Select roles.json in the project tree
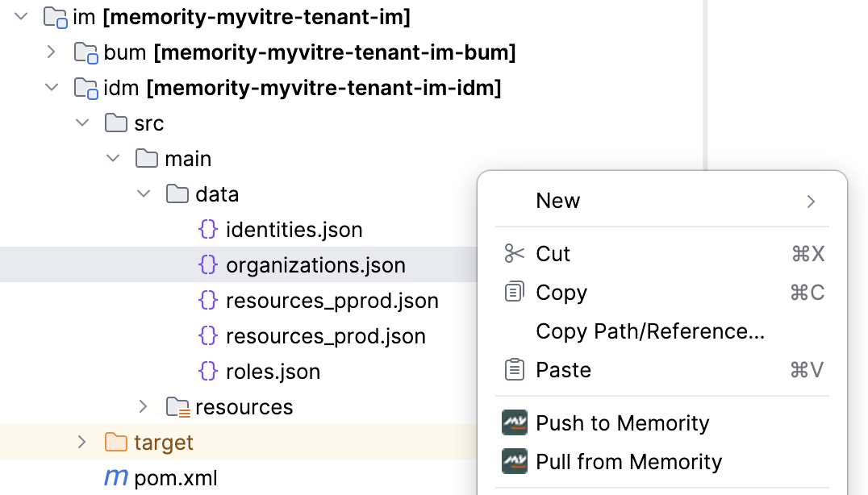868x495 pixels. click(x=273, y=371)
